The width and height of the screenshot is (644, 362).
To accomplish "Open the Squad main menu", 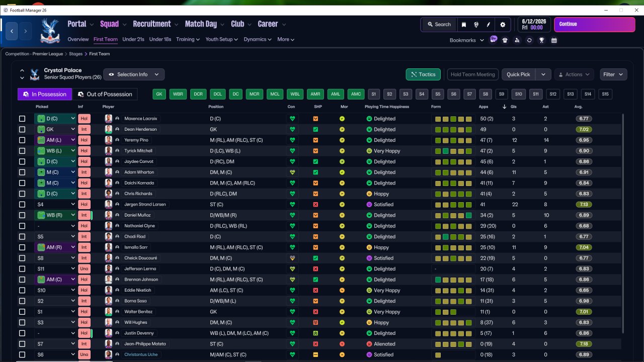I will click(x=113, y=24).
